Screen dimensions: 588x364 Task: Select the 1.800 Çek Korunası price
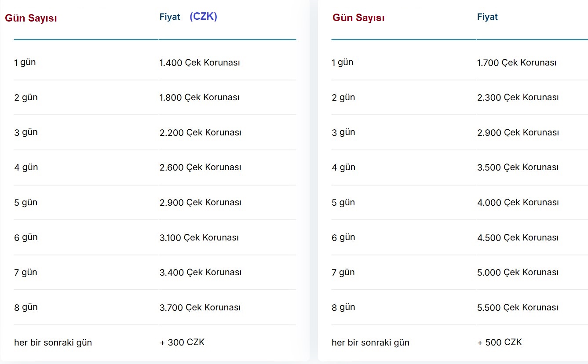(199, 98)
